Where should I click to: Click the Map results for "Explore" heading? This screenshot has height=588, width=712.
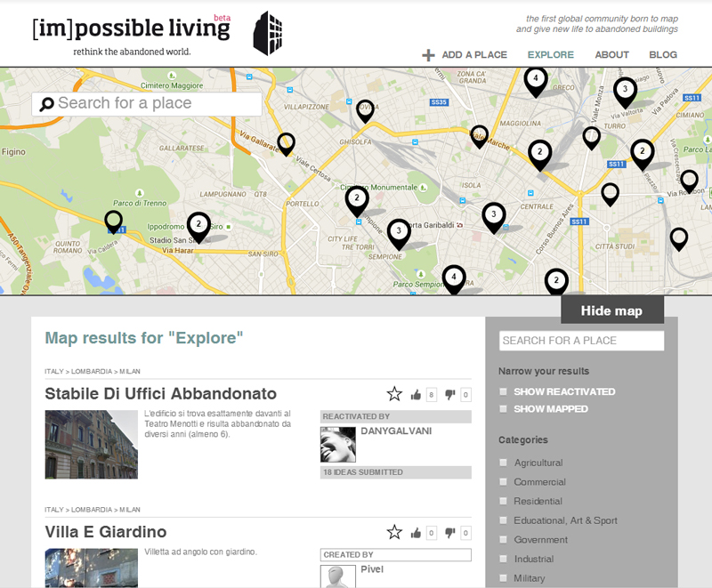pos(144,338)
